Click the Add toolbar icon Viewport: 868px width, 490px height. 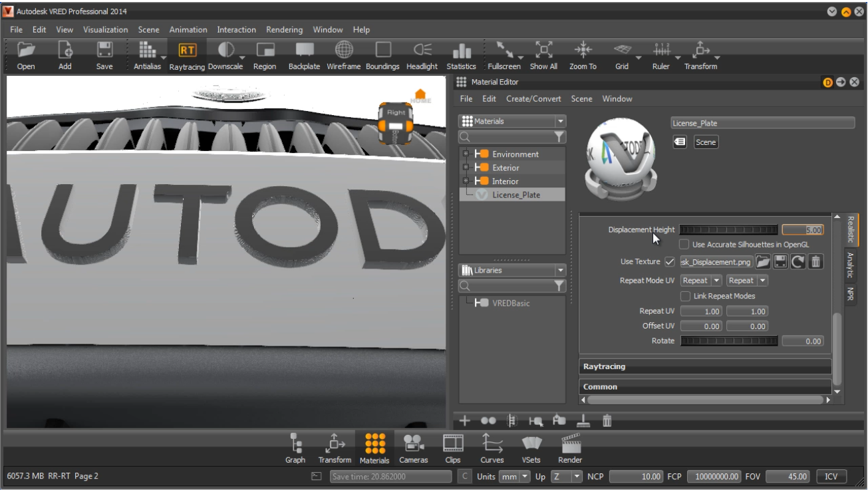[x=65, y=50]
